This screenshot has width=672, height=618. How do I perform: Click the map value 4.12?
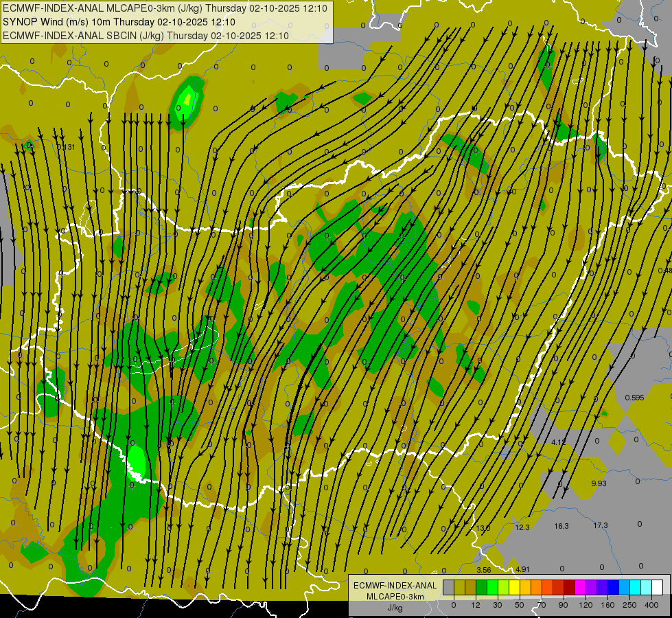[x=559, y=442]
